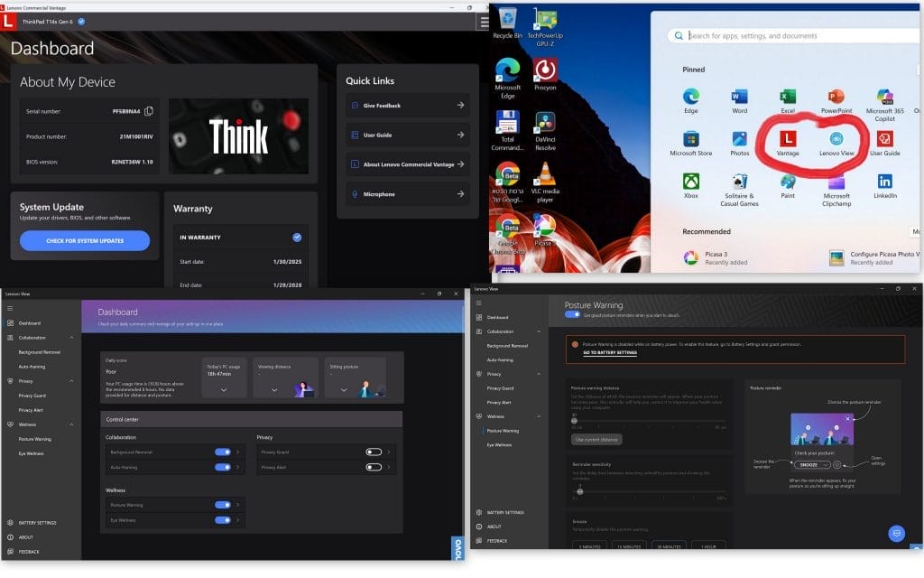Enable Privacy Guard in Control center
The height and width of the screenshot is (578, 924).
374,452
